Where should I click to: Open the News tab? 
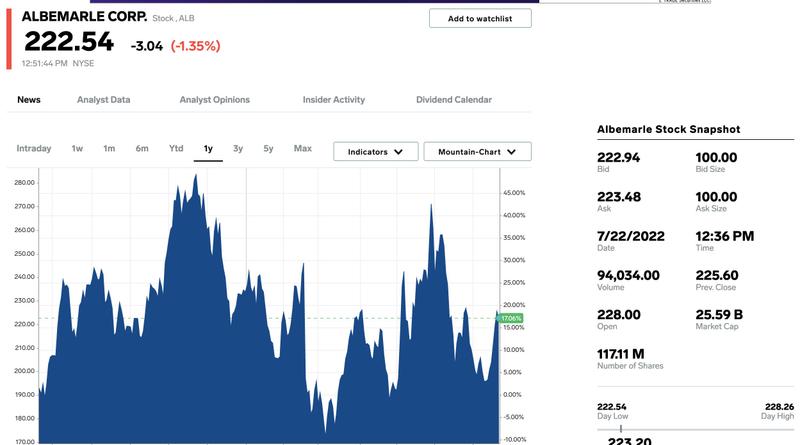(x=29, y=100)
